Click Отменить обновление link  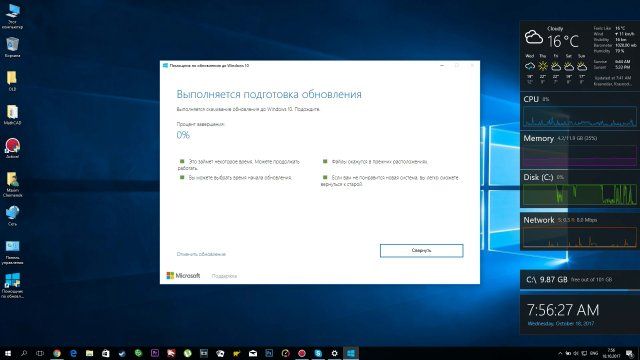[x=201, y=254]
